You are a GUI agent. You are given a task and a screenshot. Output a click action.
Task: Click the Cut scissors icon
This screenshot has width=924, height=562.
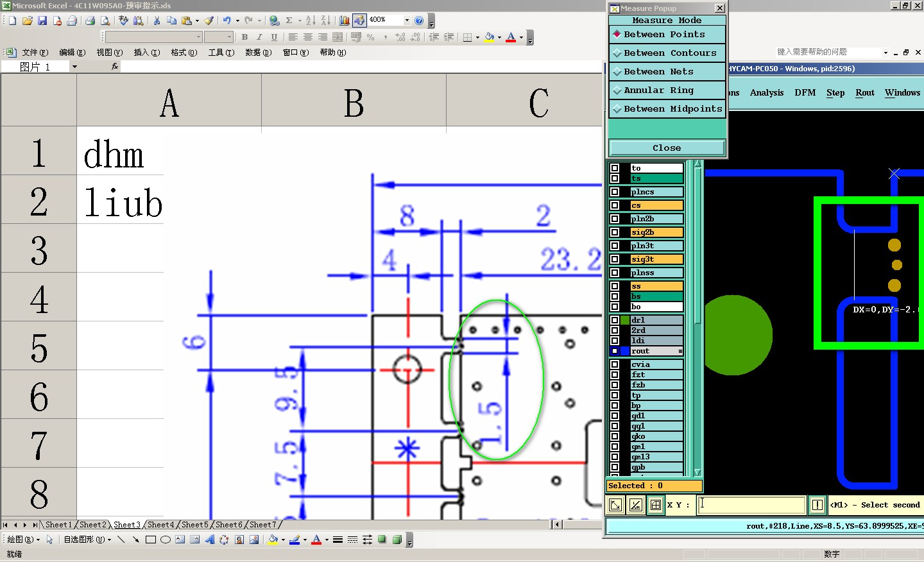coord(157,21)
